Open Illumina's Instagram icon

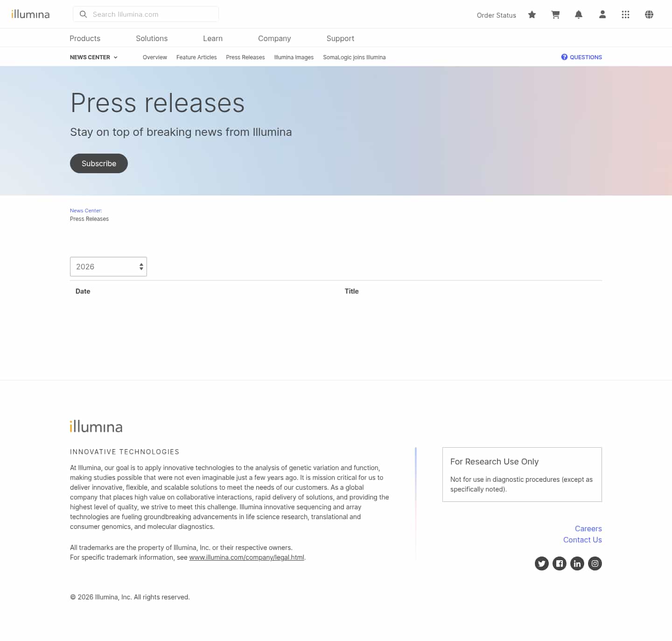[x=595, y=564]
